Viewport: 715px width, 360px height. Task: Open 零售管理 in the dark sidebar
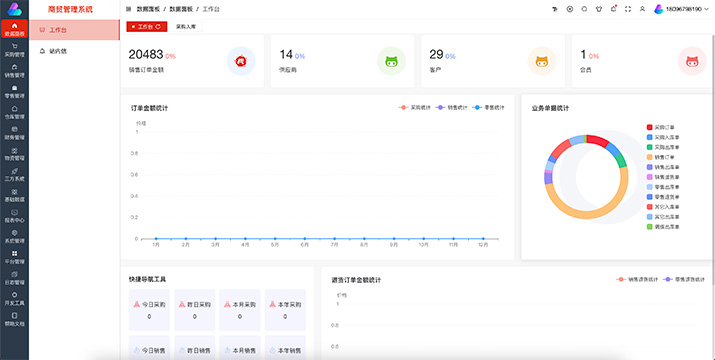point(15,92)
